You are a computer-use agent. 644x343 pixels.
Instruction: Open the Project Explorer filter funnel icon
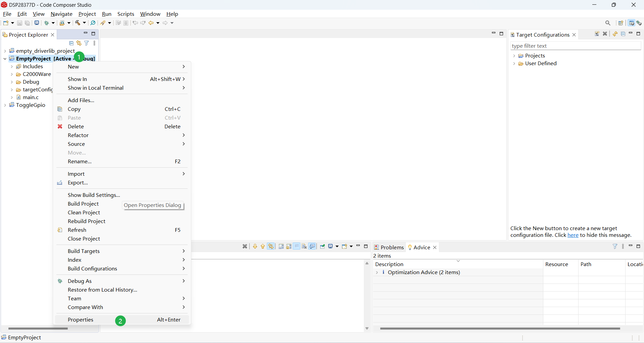87,43
